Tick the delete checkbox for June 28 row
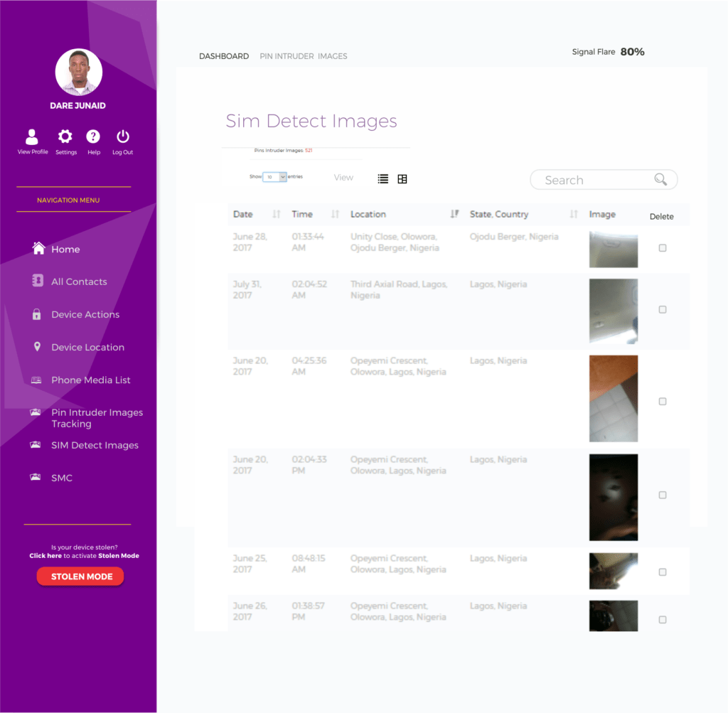728x713 pixels. [663, 248]
